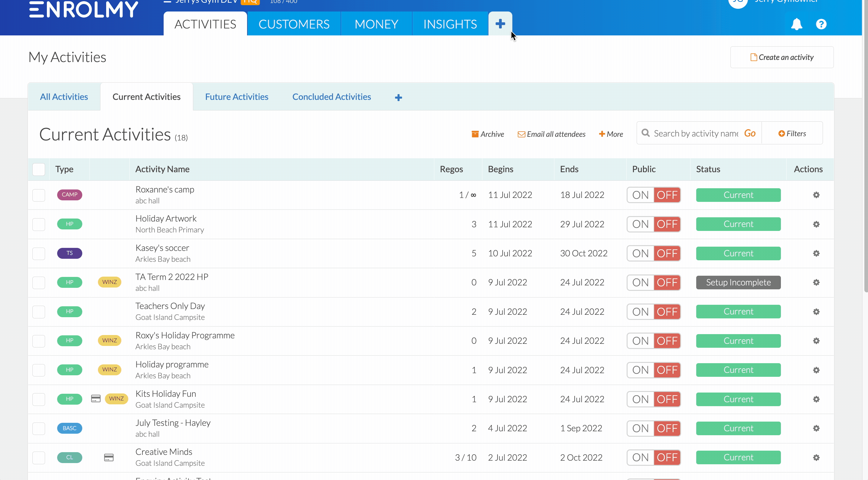The width and height of the screenshot is (868, 480).
Task: Click the CAMP type badge
Action: [70, 195]
